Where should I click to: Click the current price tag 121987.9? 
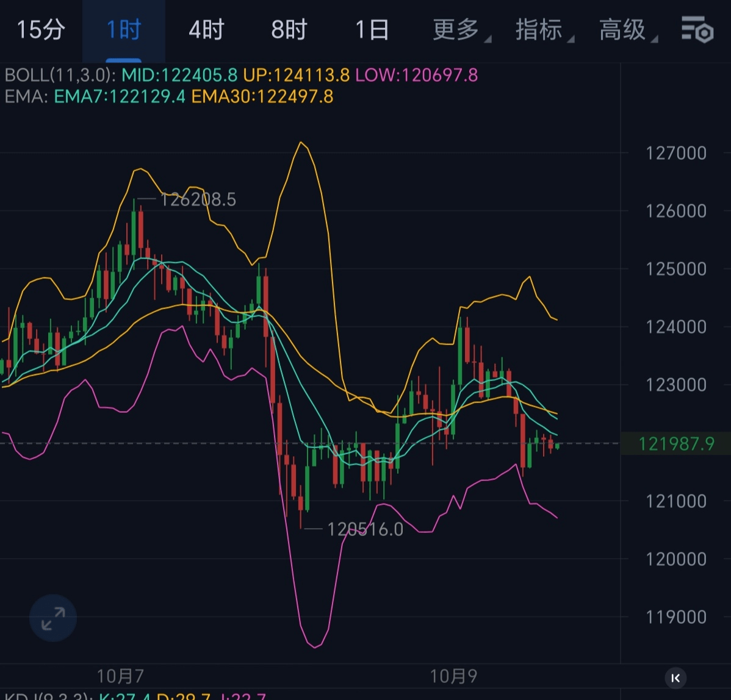click(x=675, y=443)
